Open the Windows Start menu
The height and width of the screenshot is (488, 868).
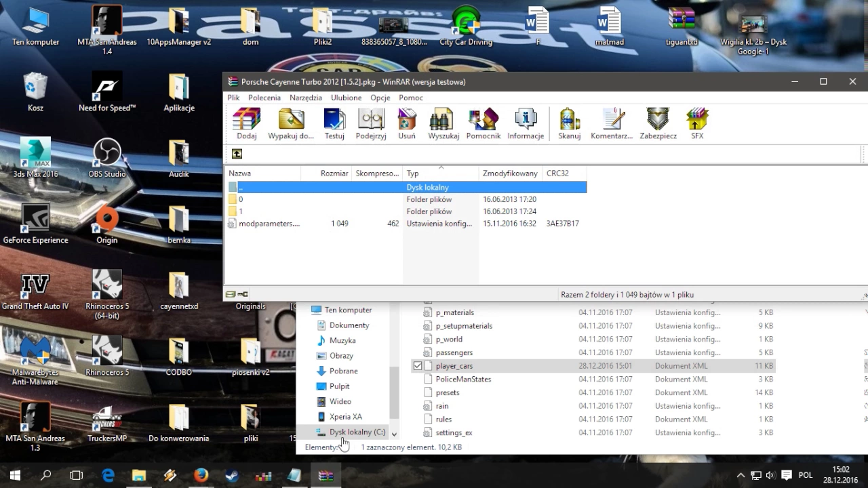tap(15, 476)
